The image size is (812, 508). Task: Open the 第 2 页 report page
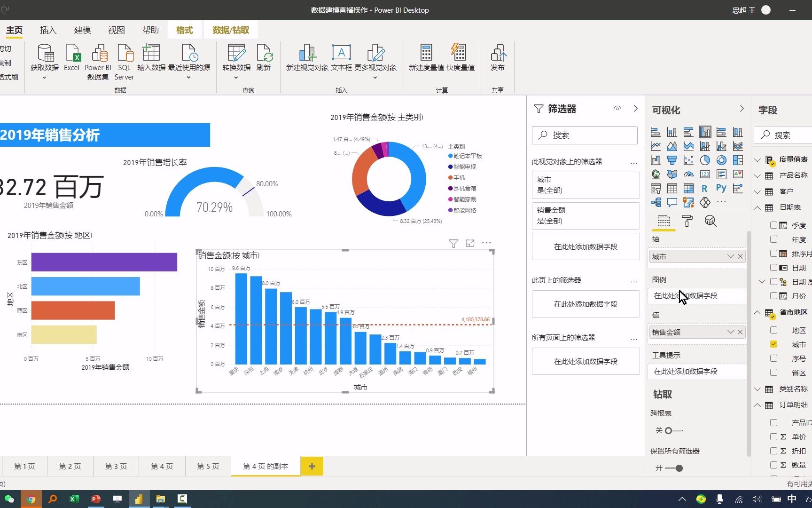point(70,466)
